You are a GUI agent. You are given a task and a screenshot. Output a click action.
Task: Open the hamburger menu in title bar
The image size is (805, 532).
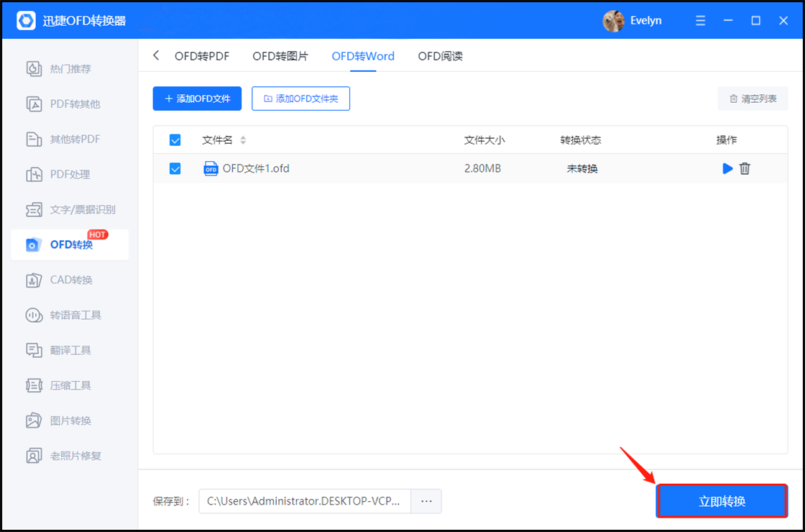(700, 21)
